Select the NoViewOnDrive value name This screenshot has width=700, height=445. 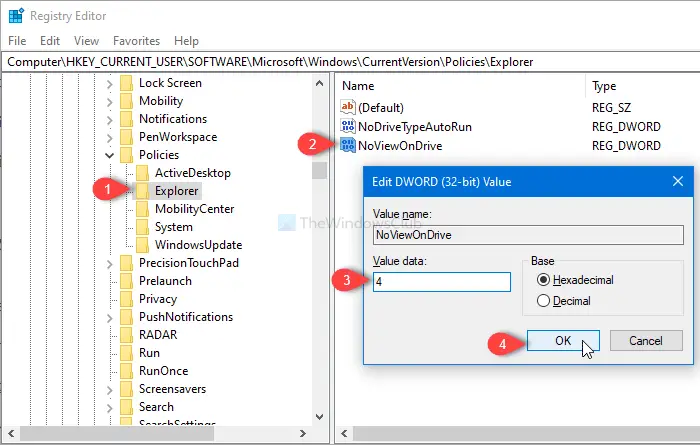click(x=400, y=146)
